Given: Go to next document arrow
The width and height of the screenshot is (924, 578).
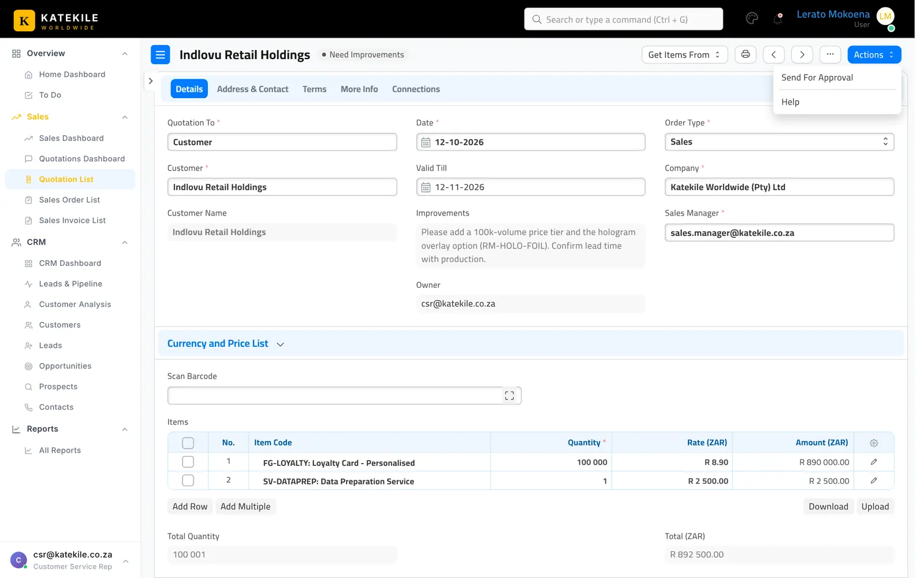Looking at the screenshot, I should pyautogui.click(x=802, y=54).
